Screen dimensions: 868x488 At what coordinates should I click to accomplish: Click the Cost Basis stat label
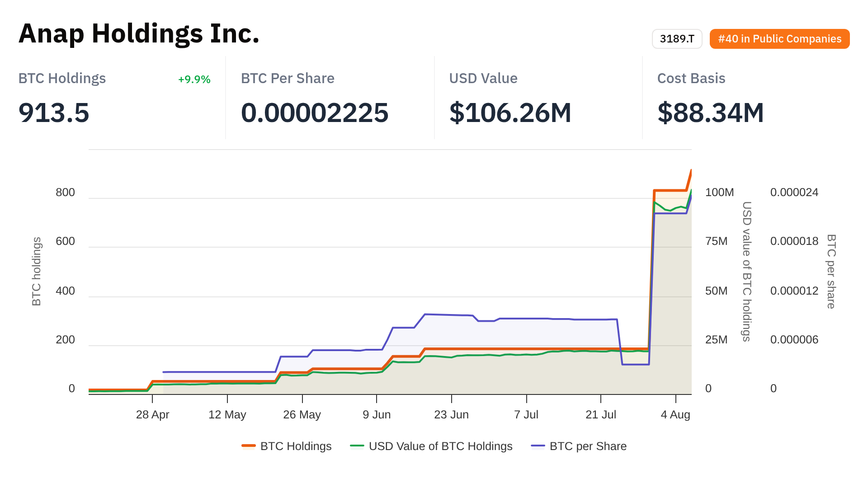pos(691,79)
